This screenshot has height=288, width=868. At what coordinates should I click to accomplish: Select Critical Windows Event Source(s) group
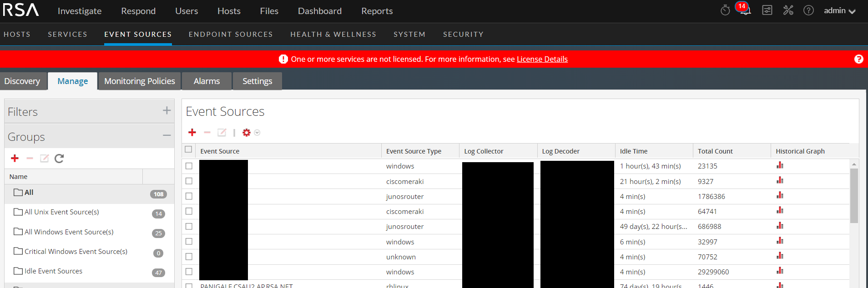[x=89, y=252]
